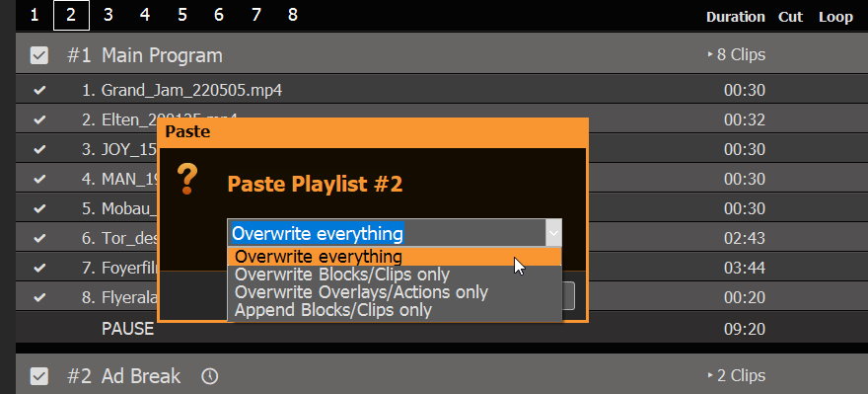Toggle the checkmark next to clip 8 Flyeralarm

click(x=39, y=297)
